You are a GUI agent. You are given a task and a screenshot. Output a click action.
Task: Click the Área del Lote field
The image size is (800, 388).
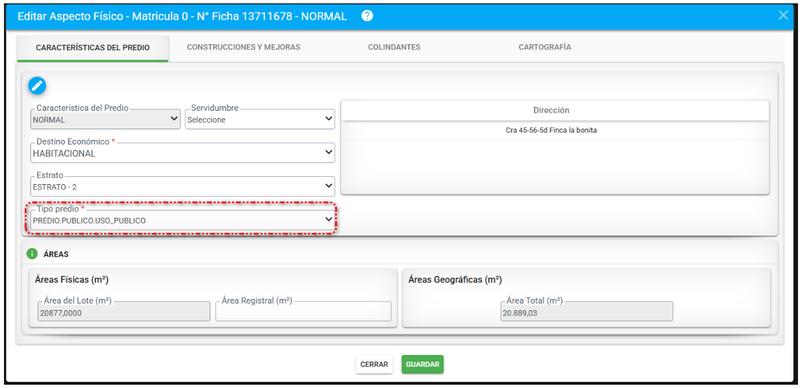[123, 311]
